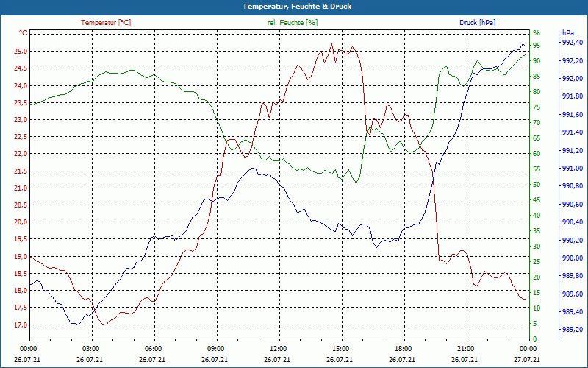Image resolution: width=588 pixels, height=368 pixels.
Task: Click the 991,00 pressure axis value
Action: (573, 169)
